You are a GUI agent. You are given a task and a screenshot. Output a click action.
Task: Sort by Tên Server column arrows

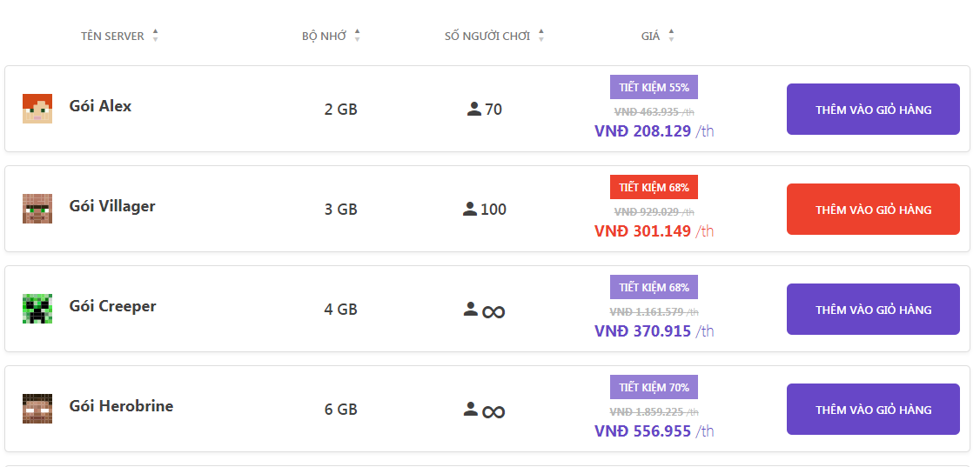coord(155,36)
